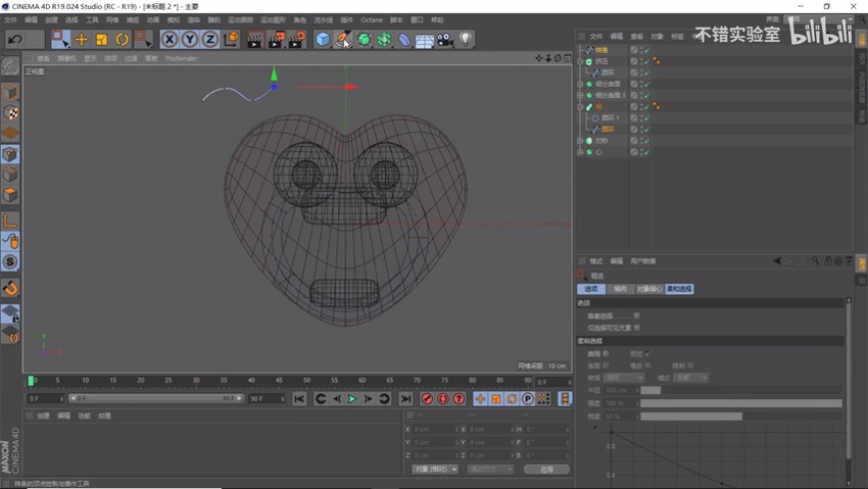The height and width of the screenshot is (489, 868).
Task: Add a Light bulb object
Action: [x=466, y=39]
